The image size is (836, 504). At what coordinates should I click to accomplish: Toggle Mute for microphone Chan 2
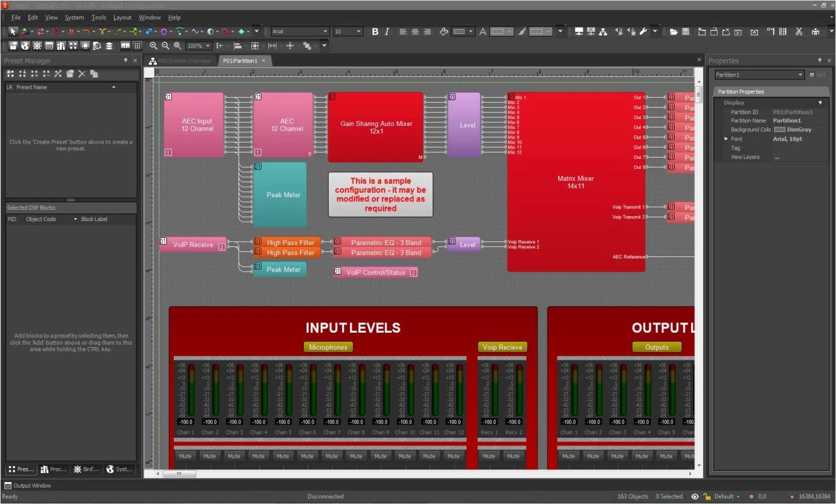pos(210,456)
